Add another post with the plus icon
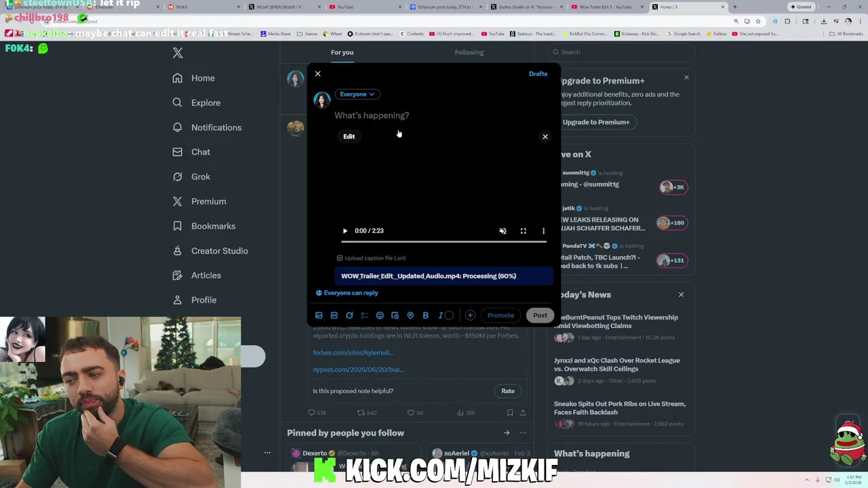 (470, 315)
